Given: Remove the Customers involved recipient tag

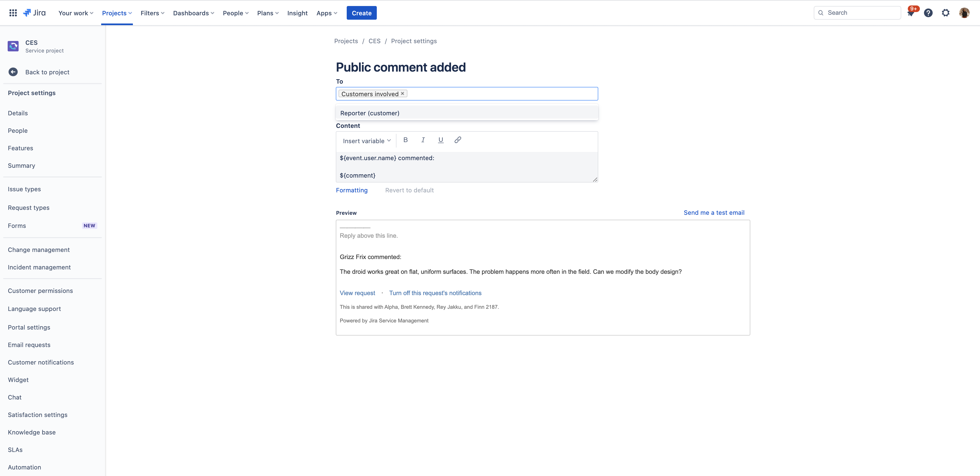Looking at the screenshot, I should 402,93.
